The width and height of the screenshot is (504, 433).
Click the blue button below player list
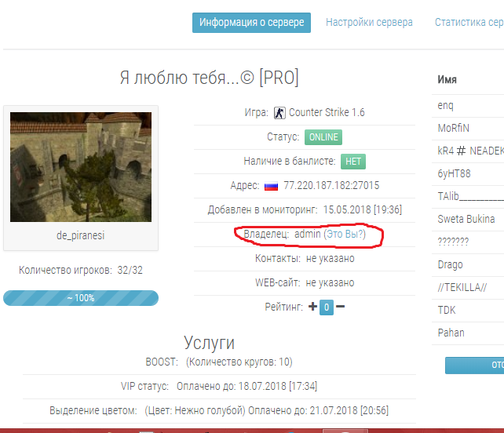(474, 366)
